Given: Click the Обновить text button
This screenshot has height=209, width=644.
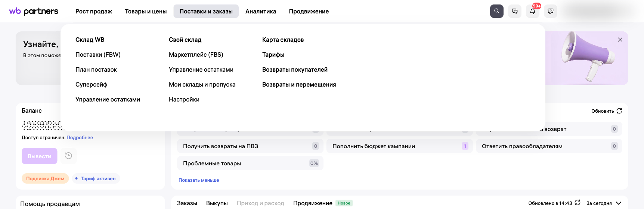Looking at the screenshot, I should click(603, 111).
